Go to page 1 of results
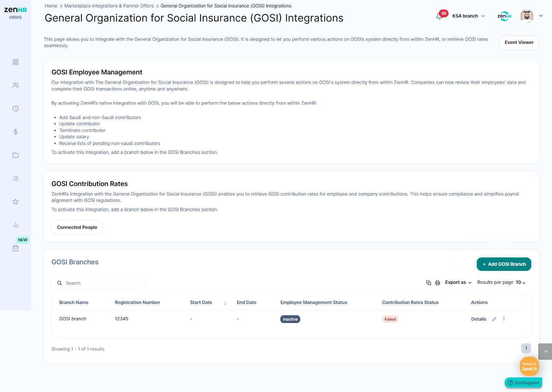Screen dimensions: 552x392 [x=526, y=348]
